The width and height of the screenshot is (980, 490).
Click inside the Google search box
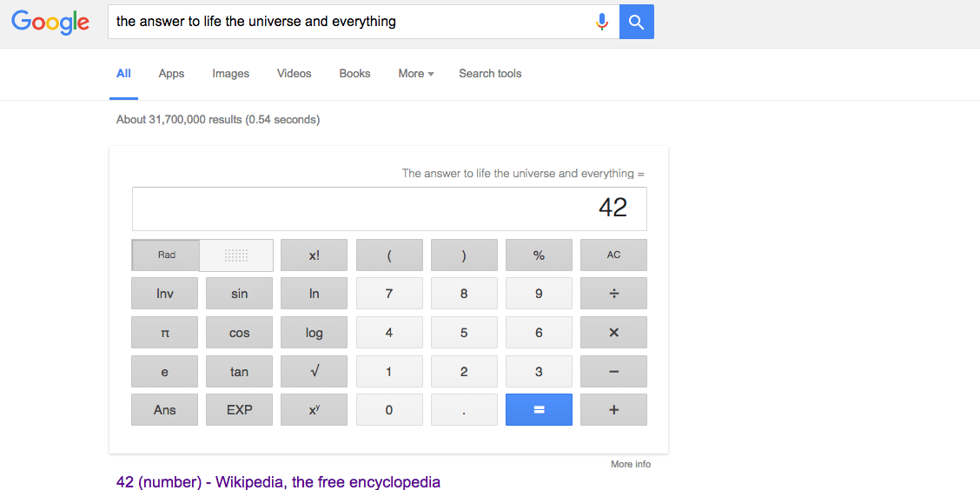point(350,22)
